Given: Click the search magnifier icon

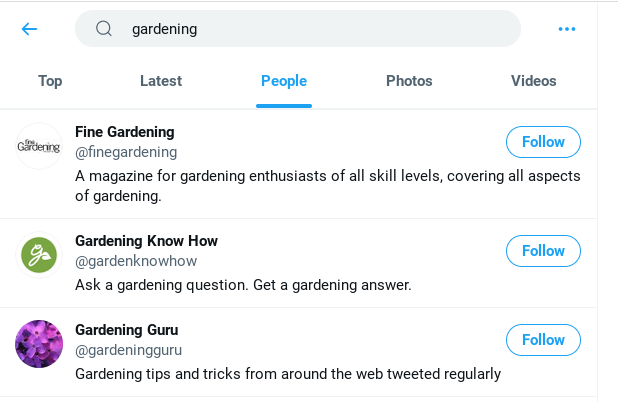Looking at the screenshot, I should [x=104, y=29].
